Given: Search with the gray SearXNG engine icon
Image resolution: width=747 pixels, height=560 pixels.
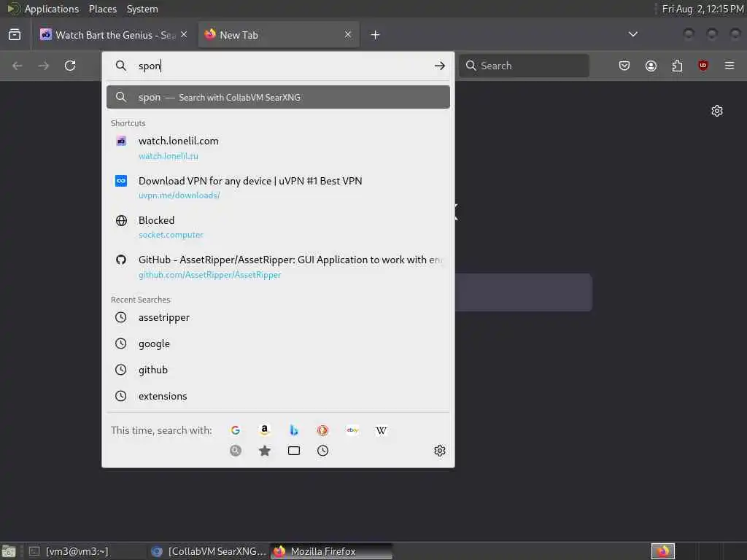Looking at the screenshot, I should 236,451.
